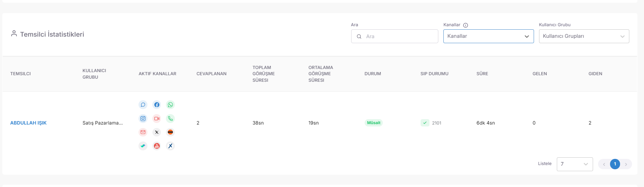Viewport: 644px width, 187px height.
Task: Click the SIP DURUMU column header
Action: pyautogui.click(x=434, y=74)
